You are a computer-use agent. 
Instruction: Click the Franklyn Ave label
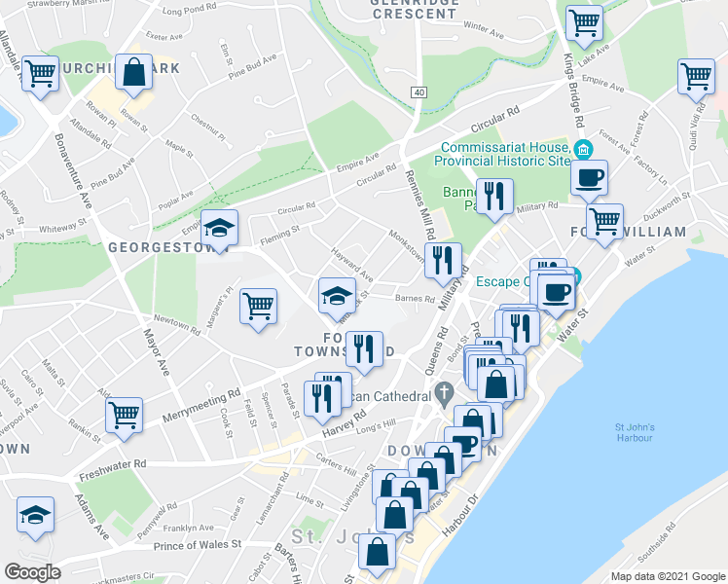coord(189,528)
